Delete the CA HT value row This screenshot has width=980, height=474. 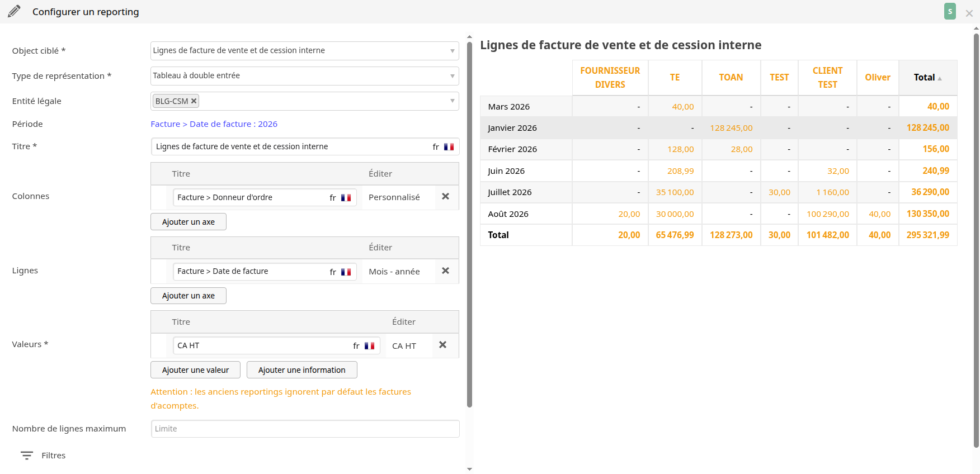pyautogui.click(x=442, y=345)
